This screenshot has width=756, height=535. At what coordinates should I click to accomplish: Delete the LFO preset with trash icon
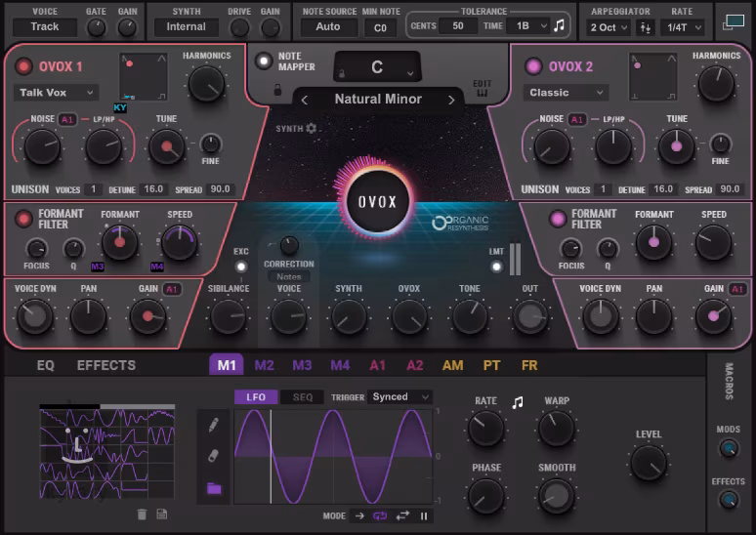(x=142, y=514)
